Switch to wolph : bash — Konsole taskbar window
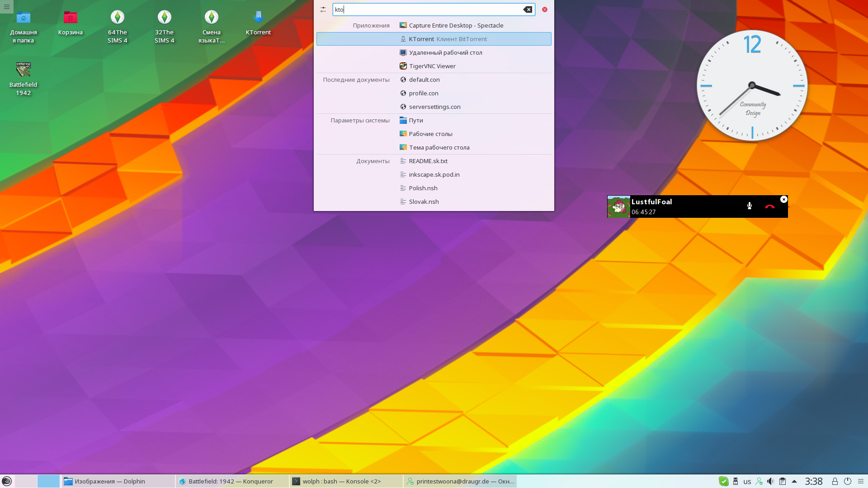The height and width of the screenshot is (488, 868). [x=346, y=481]
